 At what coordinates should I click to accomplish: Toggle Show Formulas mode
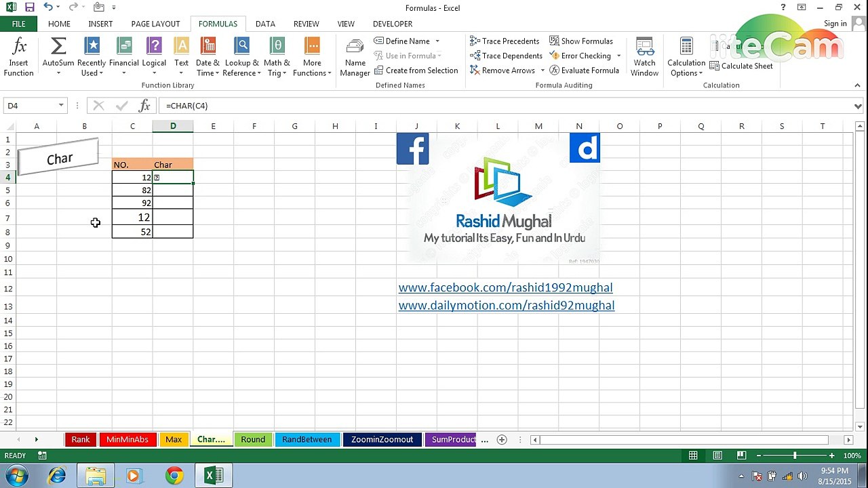[x=581, y=41]
